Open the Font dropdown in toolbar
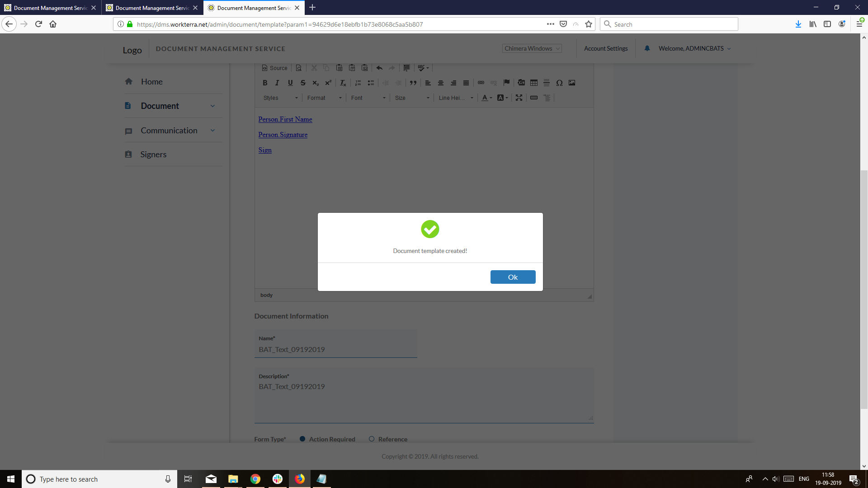 tap(368, 98)
